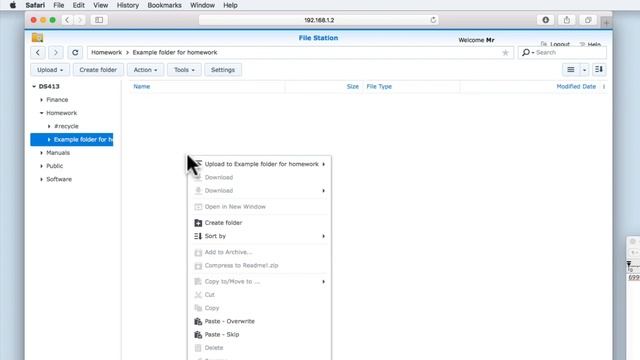Choose Paste - Skip
Viewport: 640px width, 360px height.
click(x=260, y=334)
